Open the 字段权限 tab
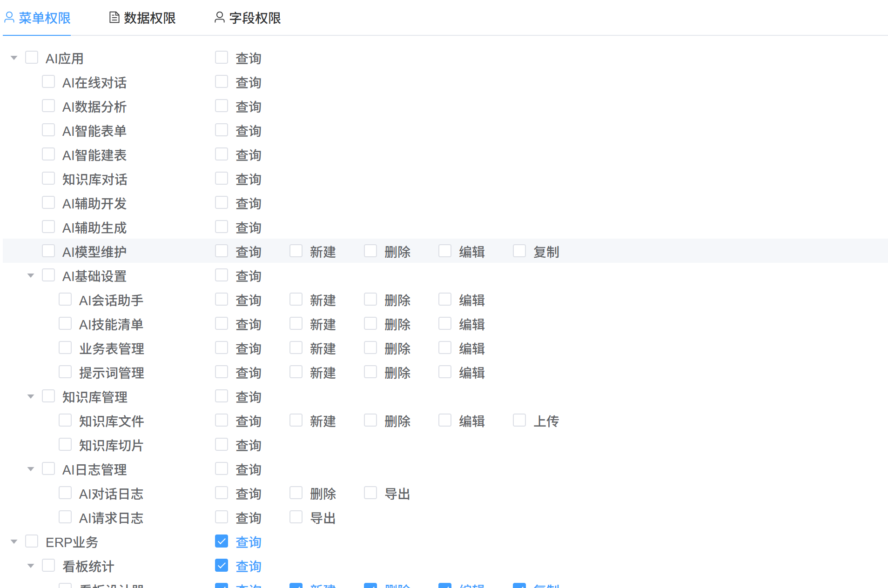The height and width of the screenshot is (588, 888). tap(248, 18)
